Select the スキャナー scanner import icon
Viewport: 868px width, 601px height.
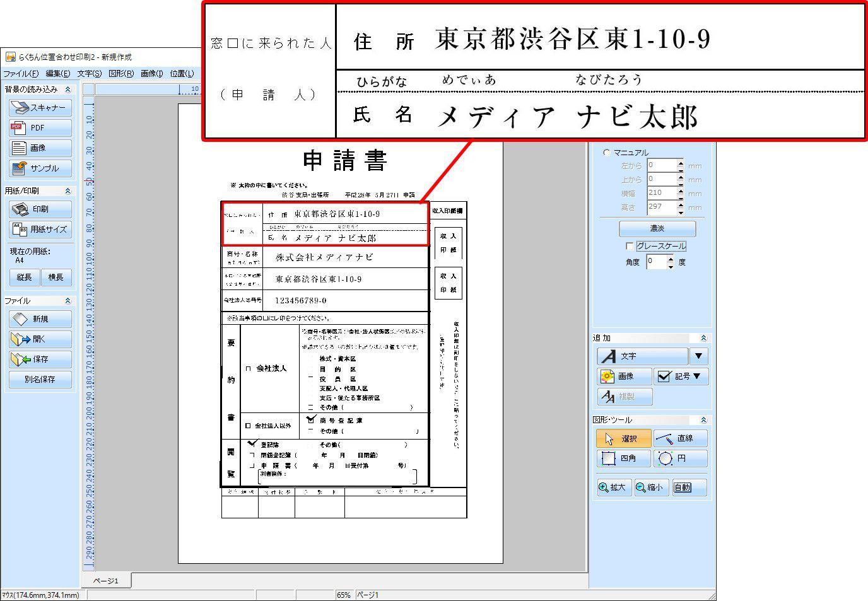[x=40, y=107]
